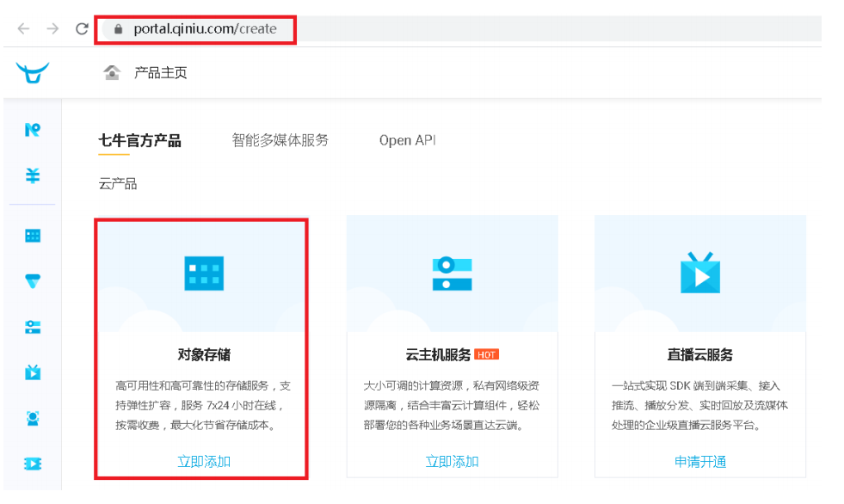Click the padlock icon in address bar

(119, 29)
